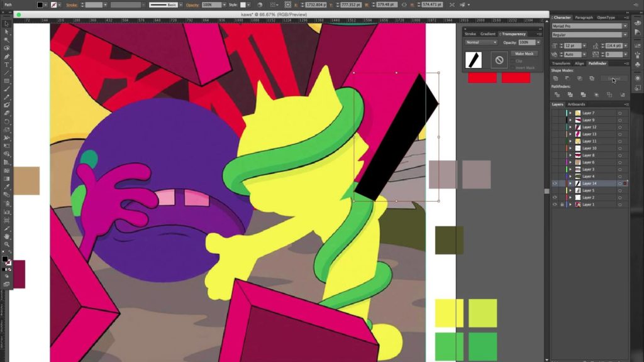Screen dimensions: 644x362
Task: Hide Layer 2 using its eye icon
Action: [555, 197]
